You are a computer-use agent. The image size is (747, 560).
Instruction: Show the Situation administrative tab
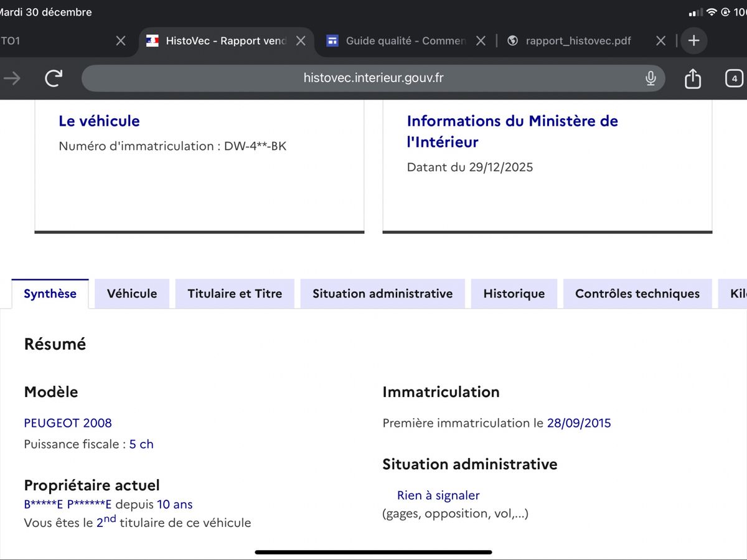(x=382, y=294)
